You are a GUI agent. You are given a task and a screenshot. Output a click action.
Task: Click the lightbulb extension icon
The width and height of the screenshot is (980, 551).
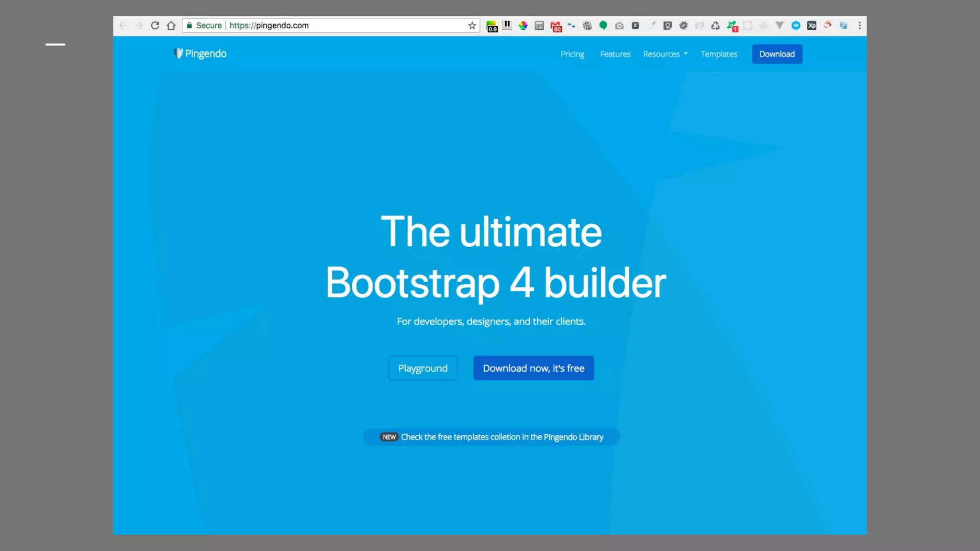668,25
